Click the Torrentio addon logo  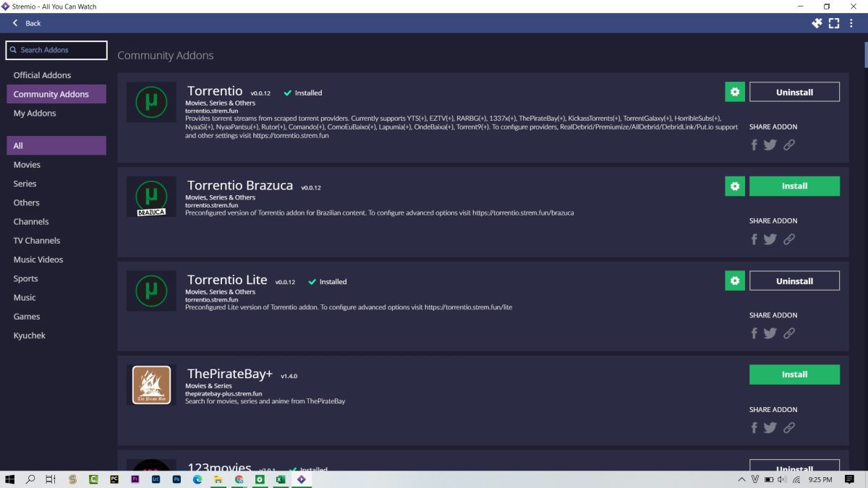pyautogui.click(x=151, y=102)
